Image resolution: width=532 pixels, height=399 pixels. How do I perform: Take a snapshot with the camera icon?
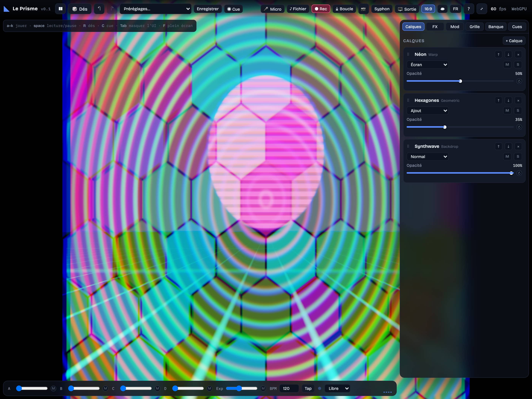(x=363, y=9)
